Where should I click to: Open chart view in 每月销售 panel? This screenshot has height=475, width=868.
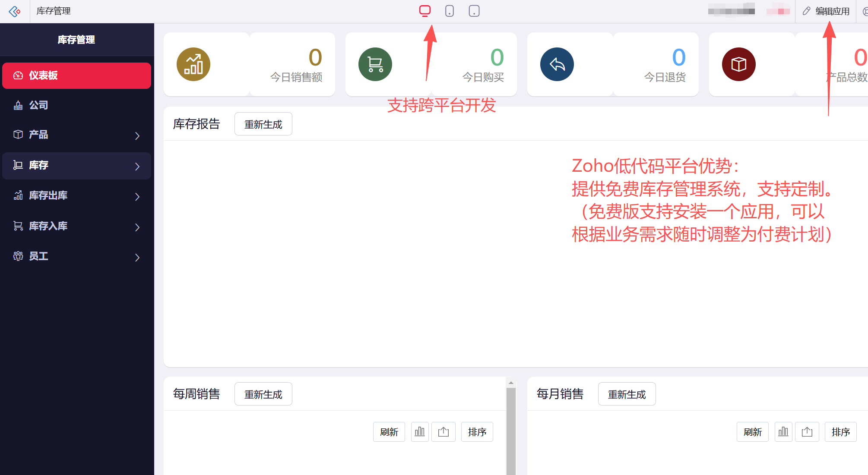point(783,432)
